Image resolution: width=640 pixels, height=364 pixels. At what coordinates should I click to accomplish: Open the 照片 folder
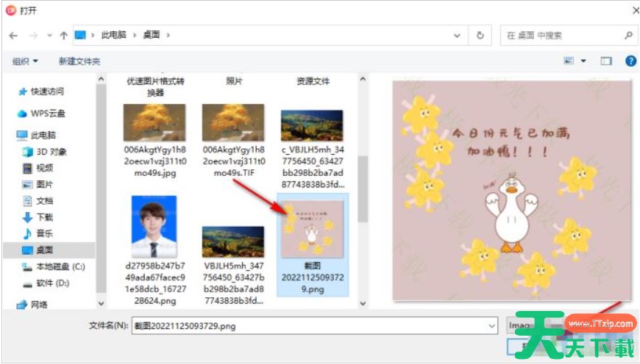(x=234, y=81)
